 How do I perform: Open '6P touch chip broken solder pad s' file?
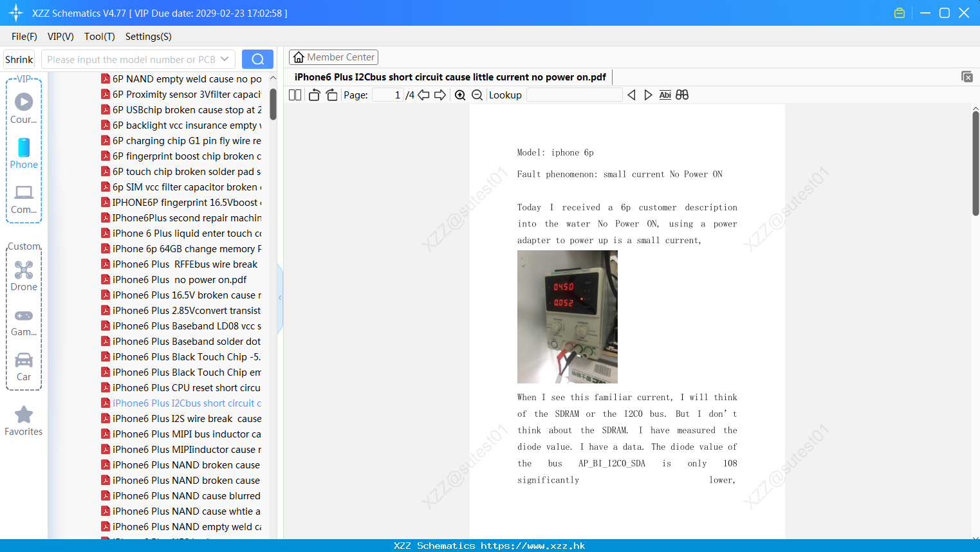click(x=181, y=172)
